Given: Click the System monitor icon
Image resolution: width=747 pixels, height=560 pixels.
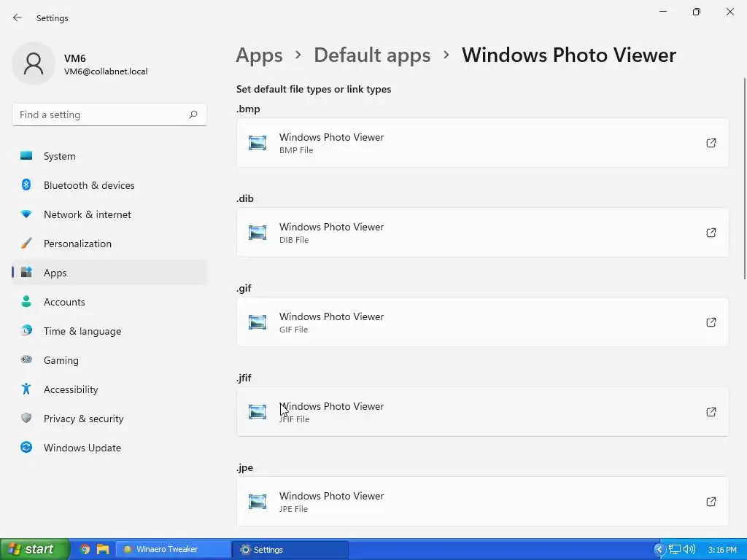Looking at the screenshot, I should pyautogui.click(x=26, y=156).
